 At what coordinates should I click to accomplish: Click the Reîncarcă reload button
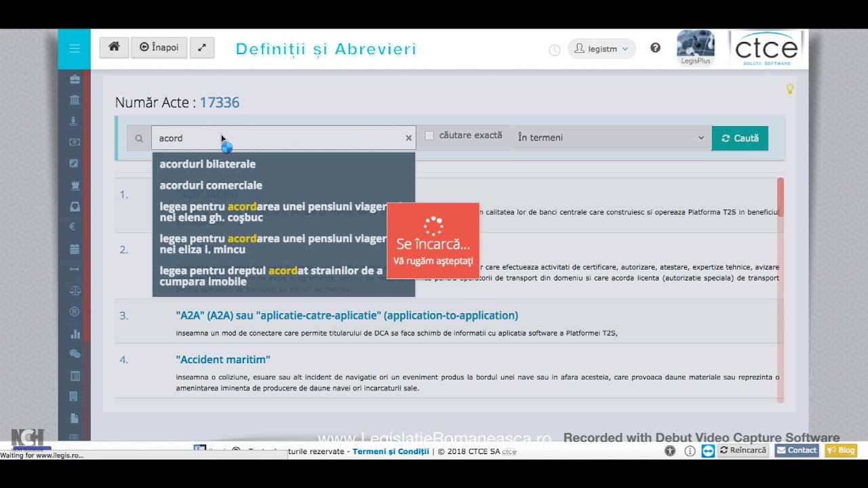click(x=743, y=450)
